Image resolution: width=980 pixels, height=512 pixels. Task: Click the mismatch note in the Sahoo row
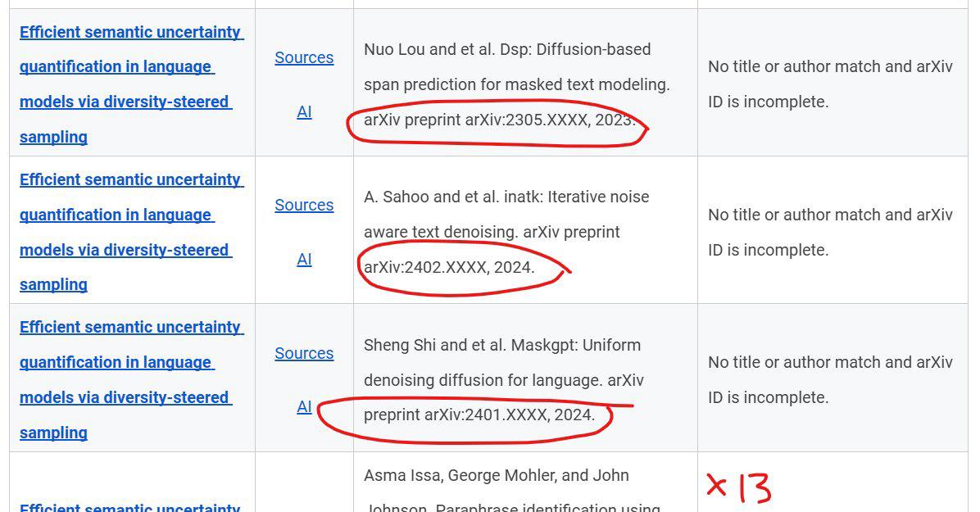(x=830, y=232)
